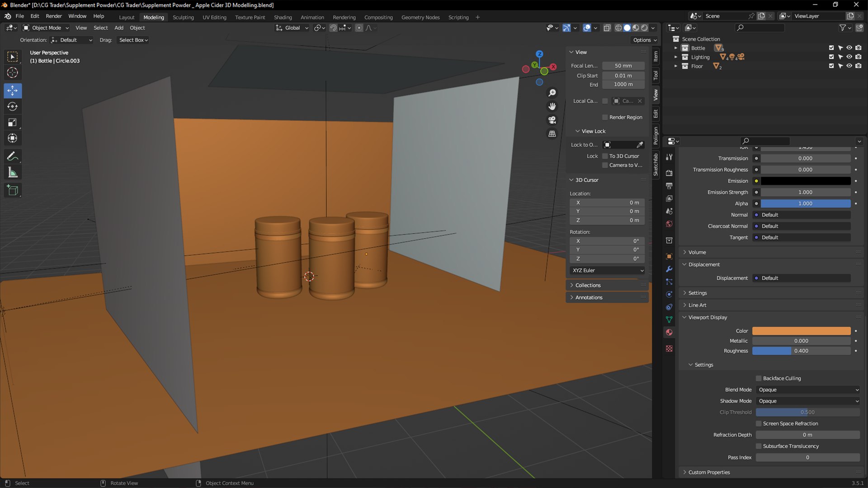Screen dimensions: 868x488
Task: Open the Select Box drag option
Action: pos(133,40)
